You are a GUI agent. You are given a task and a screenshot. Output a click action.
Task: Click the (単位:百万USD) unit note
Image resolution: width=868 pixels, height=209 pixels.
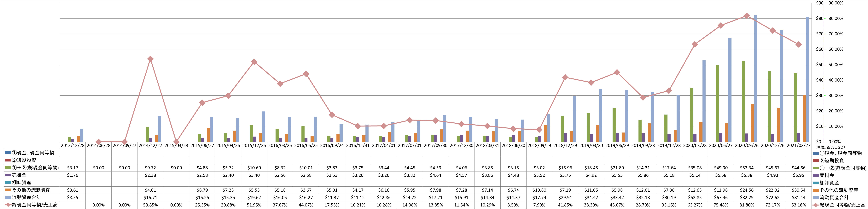tap(830, 147)
